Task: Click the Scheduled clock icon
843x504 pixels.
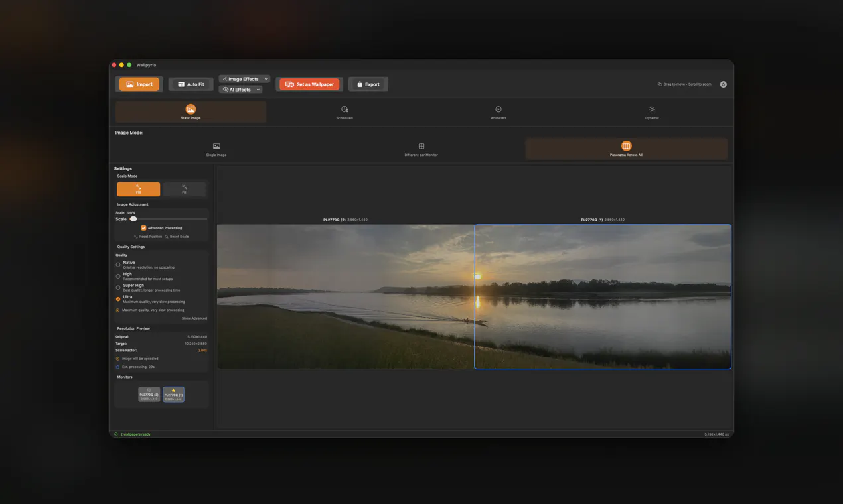Action: click(x=345, y=109)
